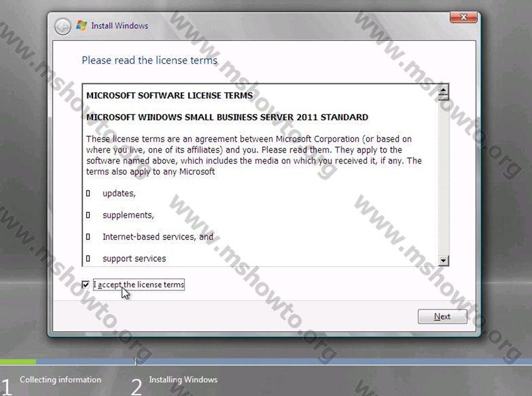Click the Next button

[x=442, y=316]
